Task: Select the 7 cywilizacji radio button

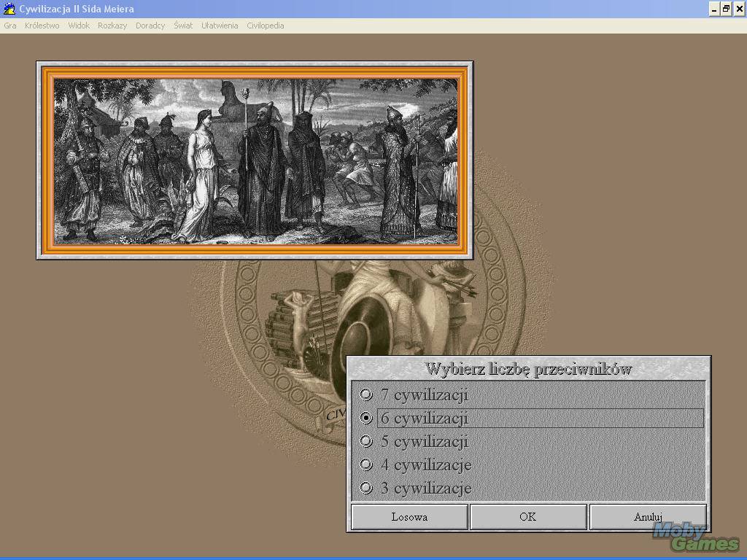Action: coord(366,394)
